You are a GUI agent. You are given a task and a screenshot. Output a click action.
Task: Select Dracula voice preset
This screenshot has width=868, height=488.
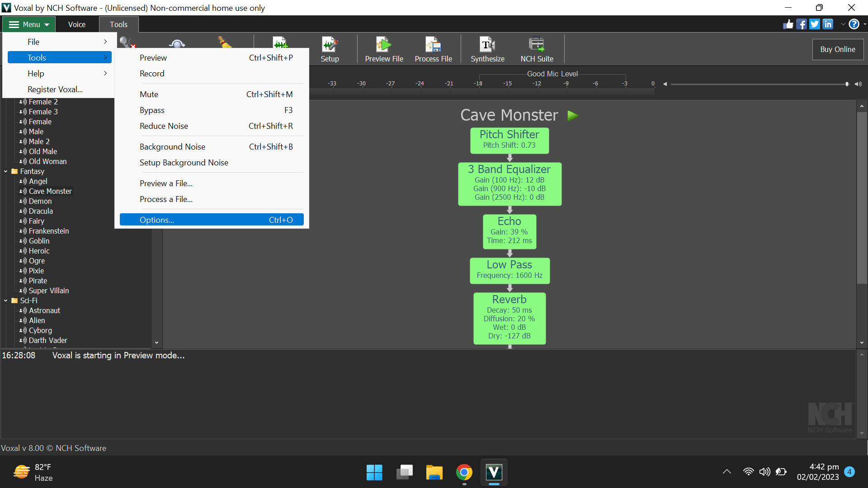[x=41, y=211]
